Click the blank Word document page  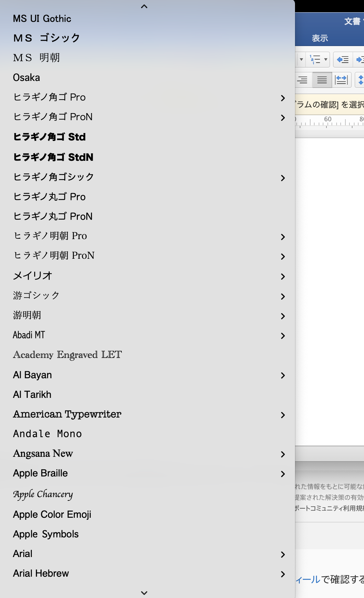(329, 291)
